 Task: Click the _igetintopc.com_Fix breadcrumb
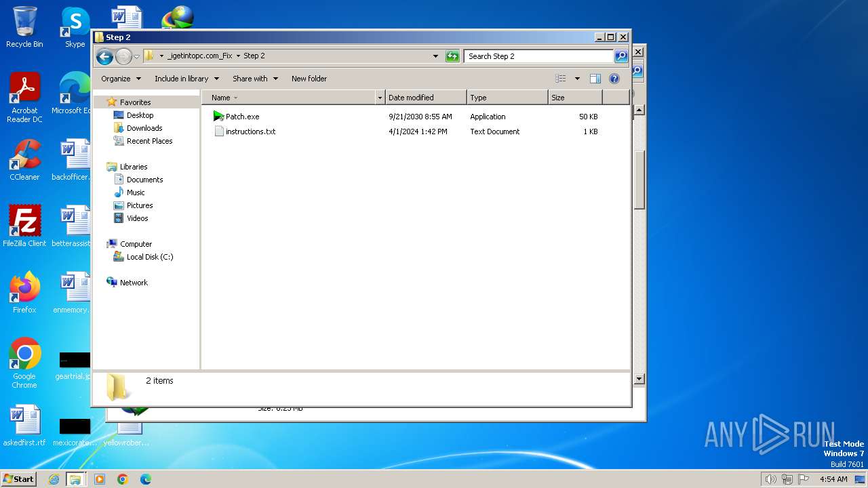click(x=199, y=56)
